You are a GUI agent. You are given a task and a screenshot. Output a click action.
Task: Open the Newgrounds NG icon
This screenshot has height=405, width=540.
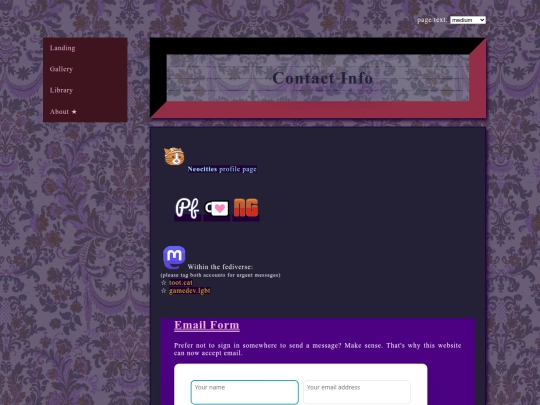(x=246, y=208)
